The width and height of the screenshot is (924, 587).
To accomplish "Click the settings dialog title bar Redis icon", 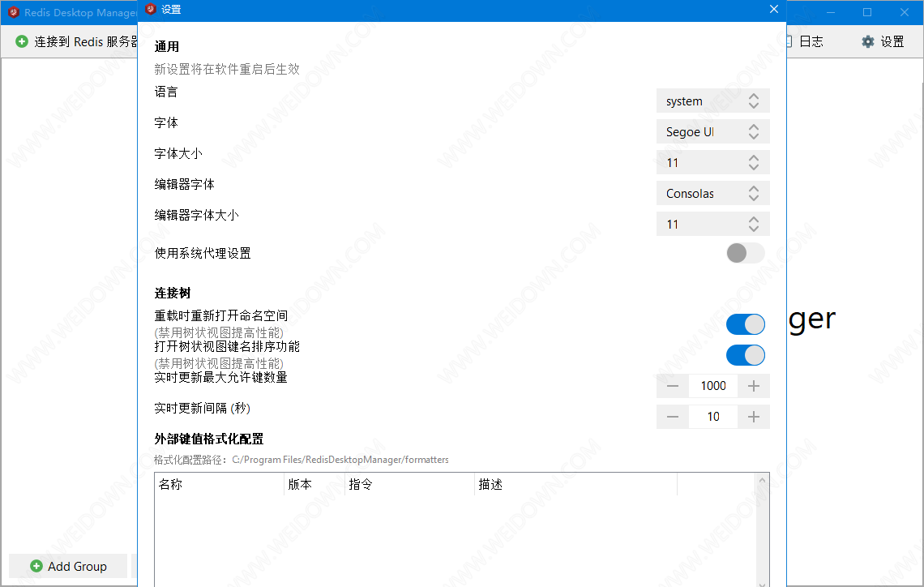I will tap(150, 9).
